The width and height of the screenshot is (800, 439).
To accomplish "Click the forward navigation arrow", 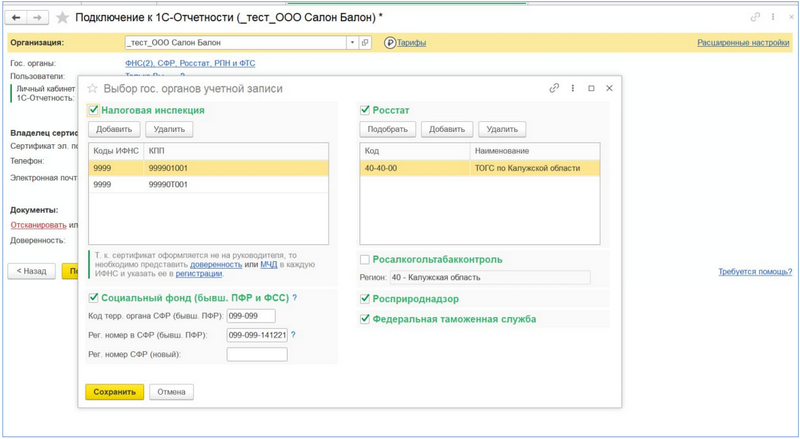I will 38,19.
